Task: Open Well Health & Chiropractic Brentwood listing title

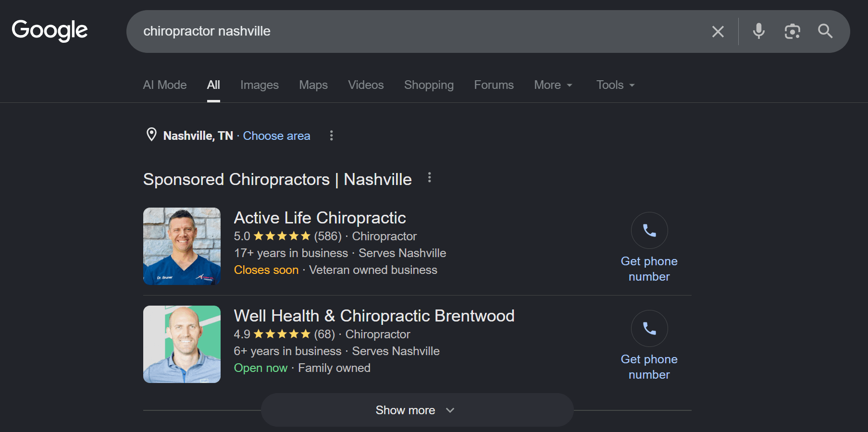Action: [x=374, y=316]
